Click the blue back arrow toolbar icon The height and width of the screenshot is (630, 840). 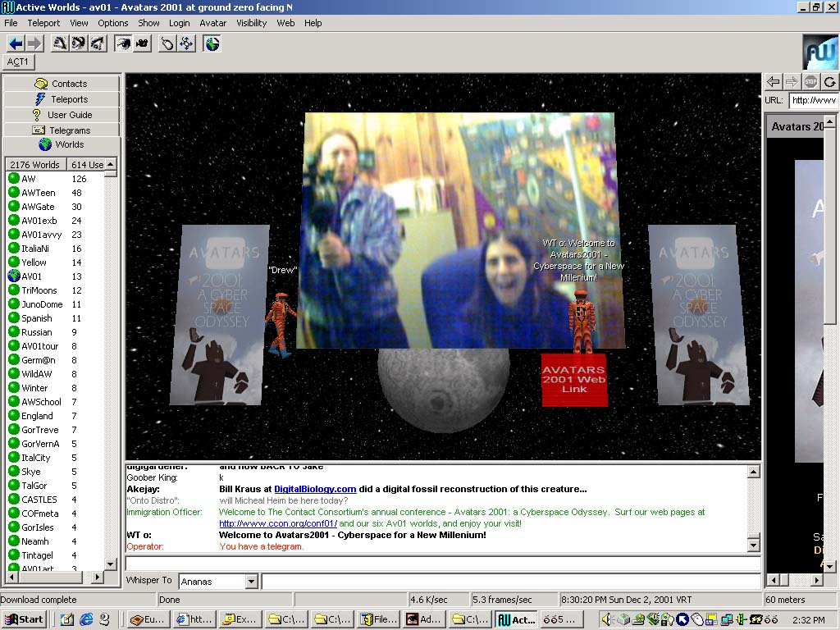15,43
